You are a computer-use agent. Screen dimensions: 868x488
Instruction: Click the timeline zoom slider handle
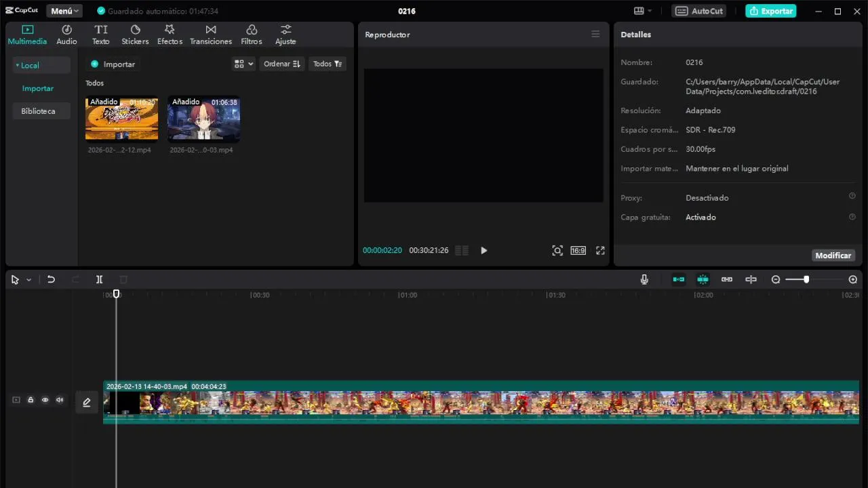coord(806,279)
